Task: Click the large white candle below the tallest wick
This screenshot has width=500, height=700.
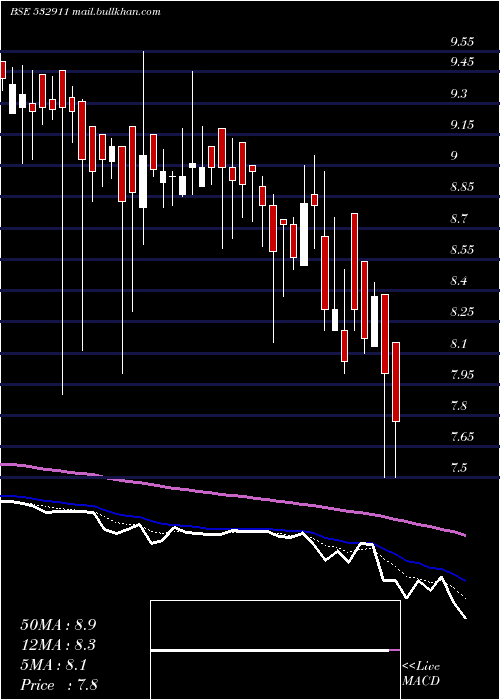Action: [x=143, y=181]
